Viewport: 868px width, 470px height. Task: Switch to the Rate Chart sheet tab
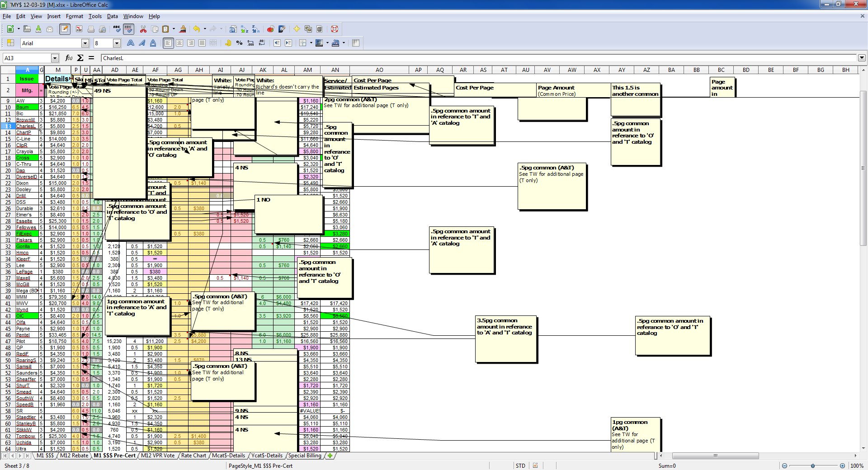pyautogui.click(x=193, y=456)
